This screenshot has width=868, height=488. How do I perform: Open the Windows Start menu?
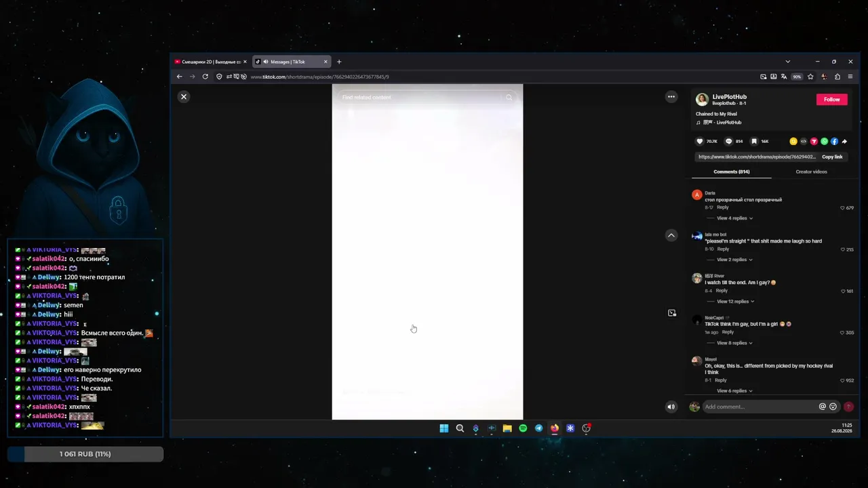(x=443, y=428)
